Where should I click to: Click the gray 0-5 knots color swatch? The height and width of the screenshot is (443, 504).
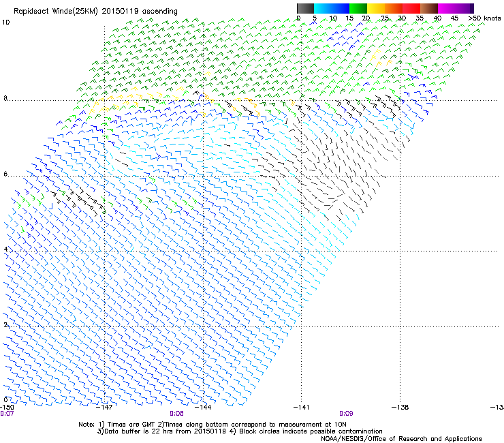305,8
